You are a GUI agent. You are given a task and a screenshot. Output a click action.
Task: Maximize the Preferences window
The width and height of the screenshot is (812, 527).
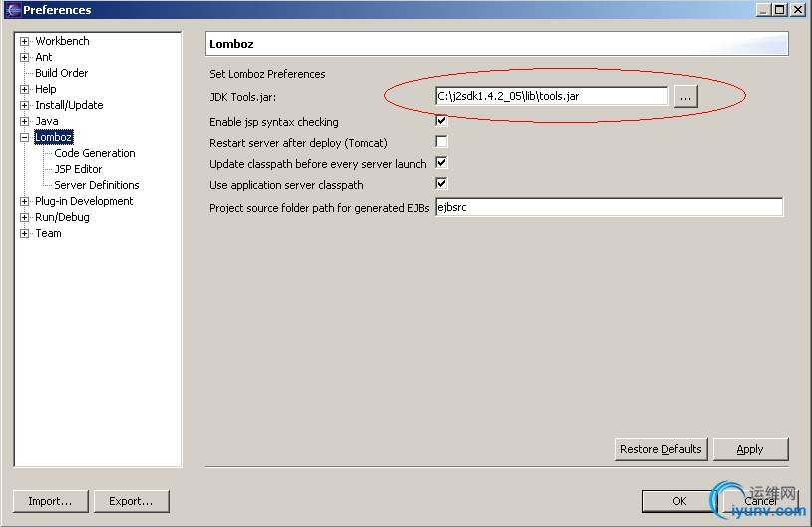click(x=779, y=9)
